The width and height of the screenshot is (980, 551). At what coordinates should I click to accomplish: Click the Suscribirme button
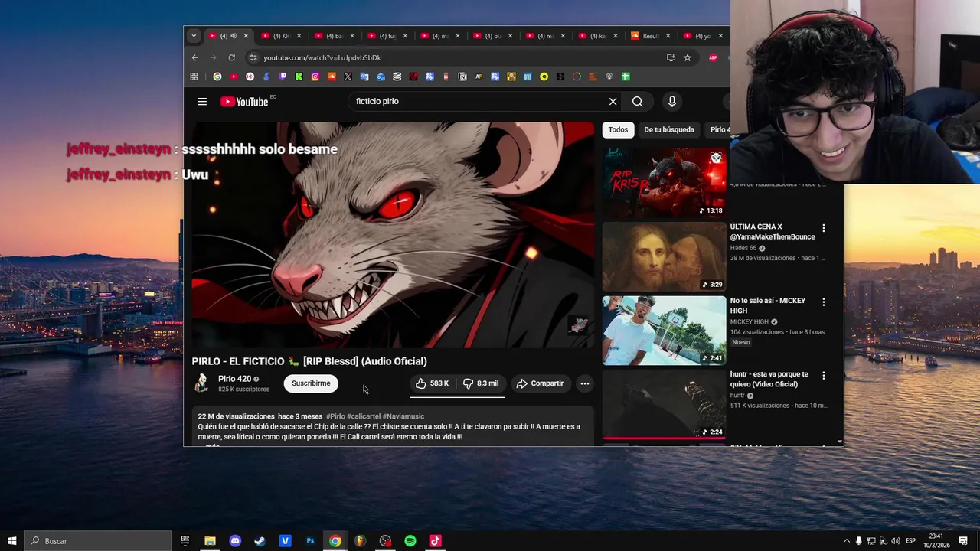pos(311,383)
